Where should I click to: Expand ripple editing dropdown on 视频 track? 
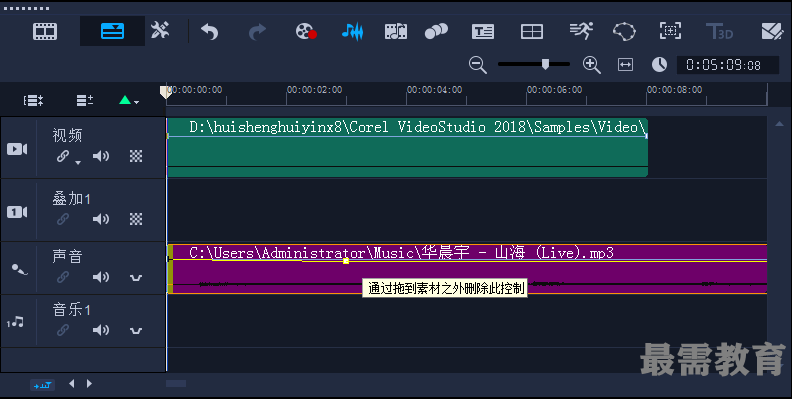78,163
